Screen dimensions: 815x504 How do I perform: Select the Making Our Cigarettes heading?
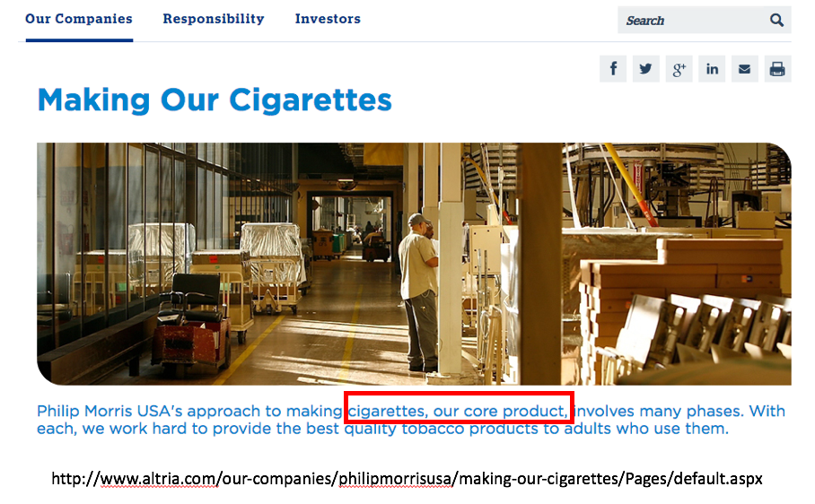point(215,100)
